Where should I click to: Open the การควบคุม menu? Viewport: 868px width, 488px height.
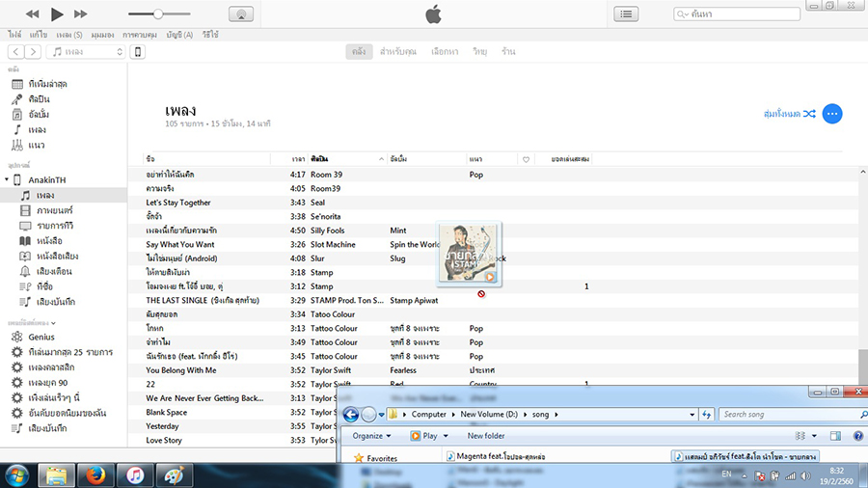click(140, 35)
